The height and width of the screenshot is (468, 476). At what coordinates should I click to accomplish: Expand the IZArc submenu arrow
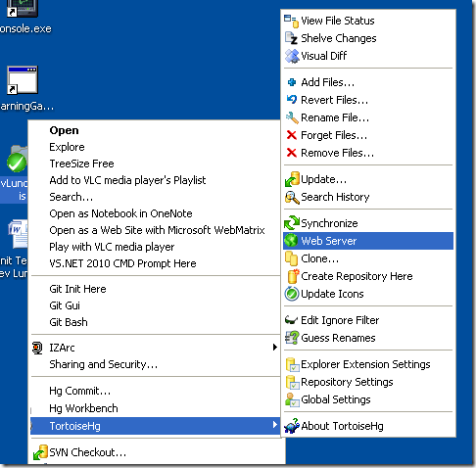click(275, 348)
